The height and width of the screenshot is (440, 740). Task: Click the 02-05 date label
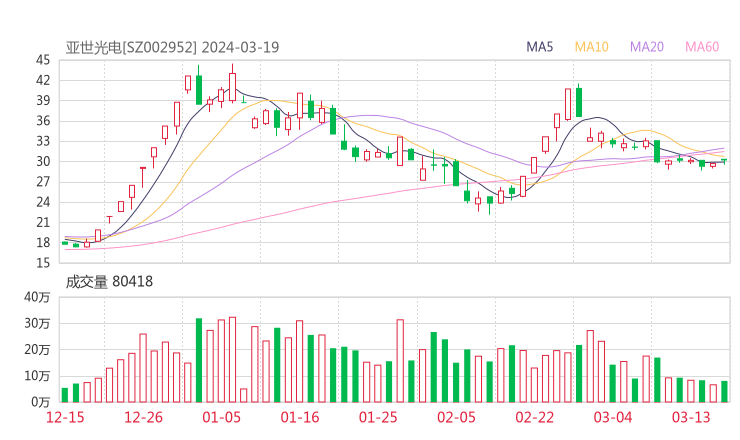[x=456, y=417]
